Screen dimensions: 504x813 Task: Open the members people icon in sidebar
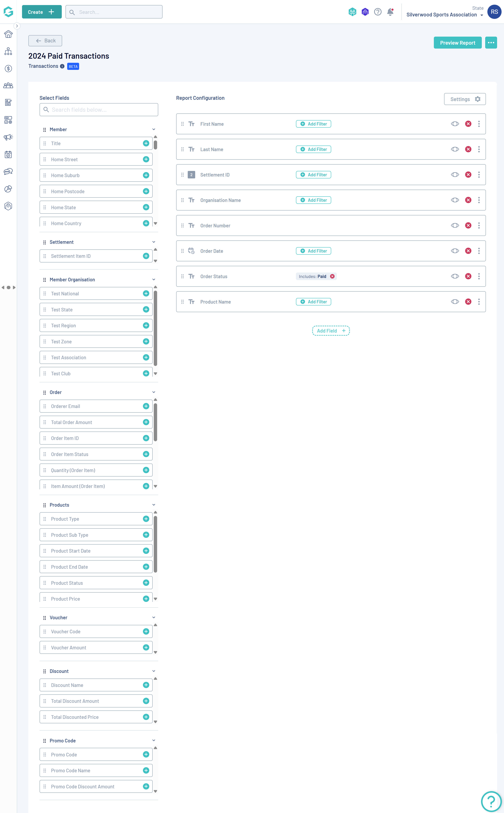(x=8, y=85)
